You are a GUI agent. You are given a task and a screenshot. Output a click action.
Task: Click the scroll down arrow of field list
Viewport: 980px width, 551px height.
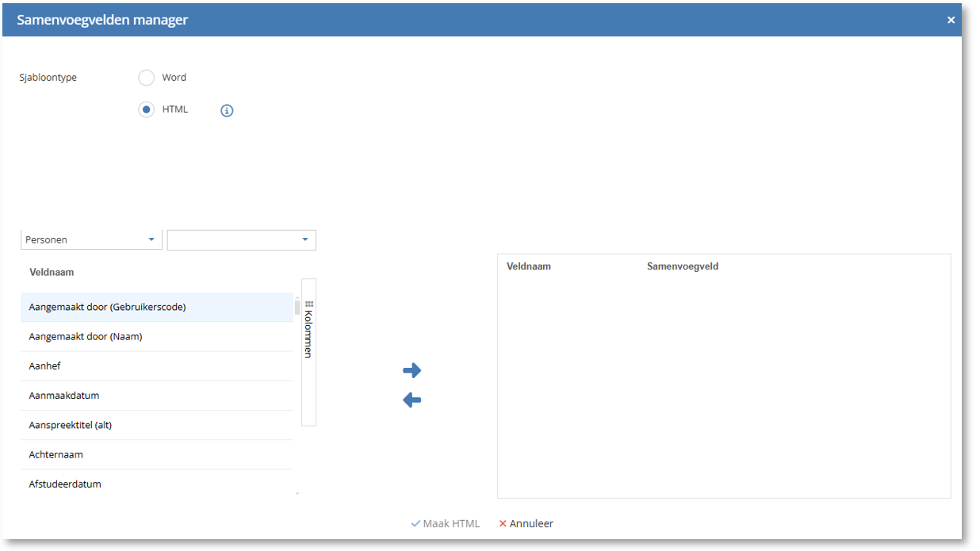[297, 494]
